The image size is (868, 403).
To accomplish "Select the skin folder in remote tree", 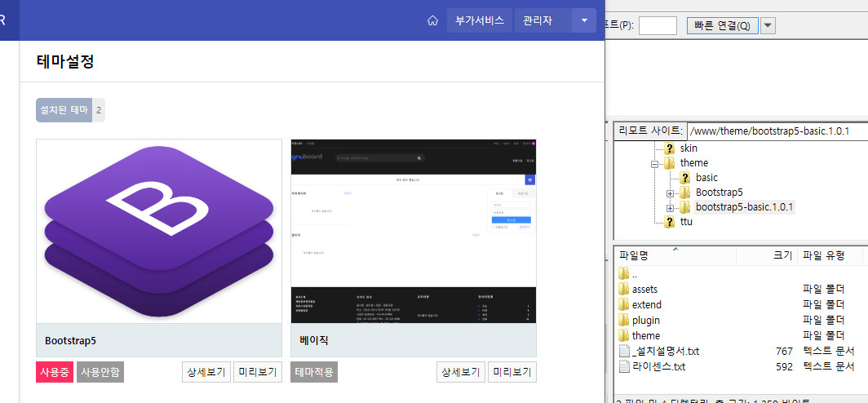I will pyautogui.click(x=689, y=148).
